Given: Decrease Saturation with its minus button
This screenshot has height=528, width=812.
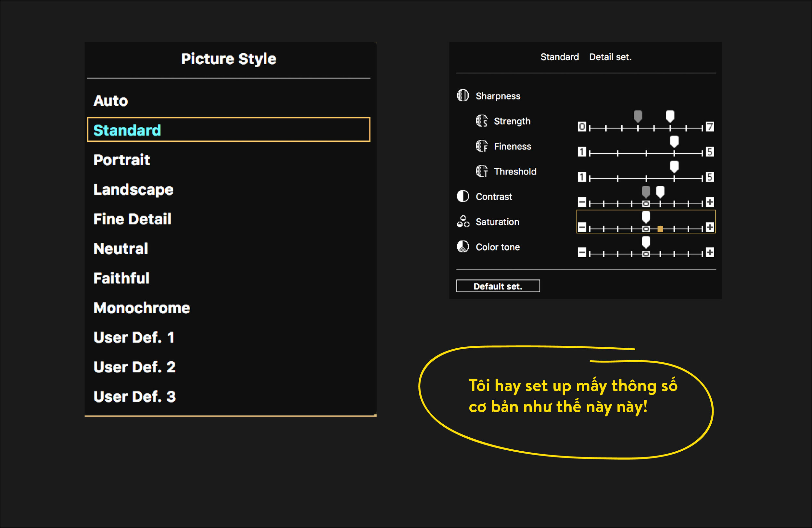Looking at the screenshot, I should click(x=582, y=227).
